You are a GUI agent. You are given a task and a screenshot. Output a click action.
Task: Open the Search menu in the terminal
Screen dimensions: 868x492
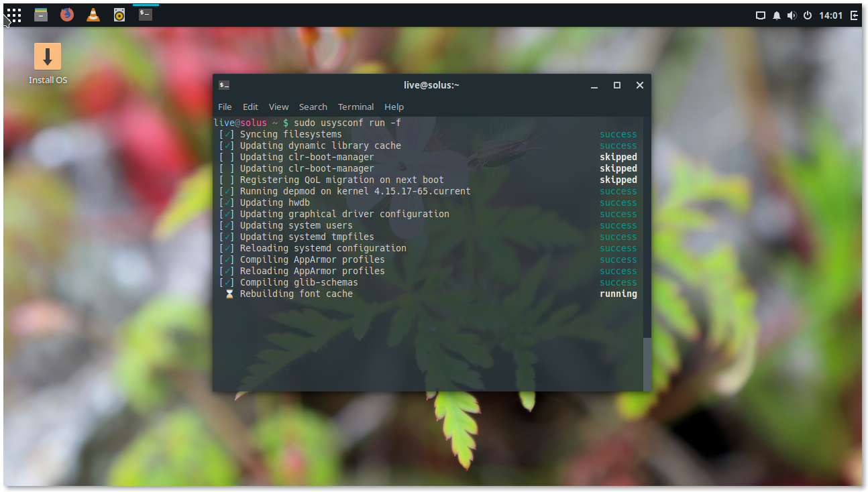313,107
